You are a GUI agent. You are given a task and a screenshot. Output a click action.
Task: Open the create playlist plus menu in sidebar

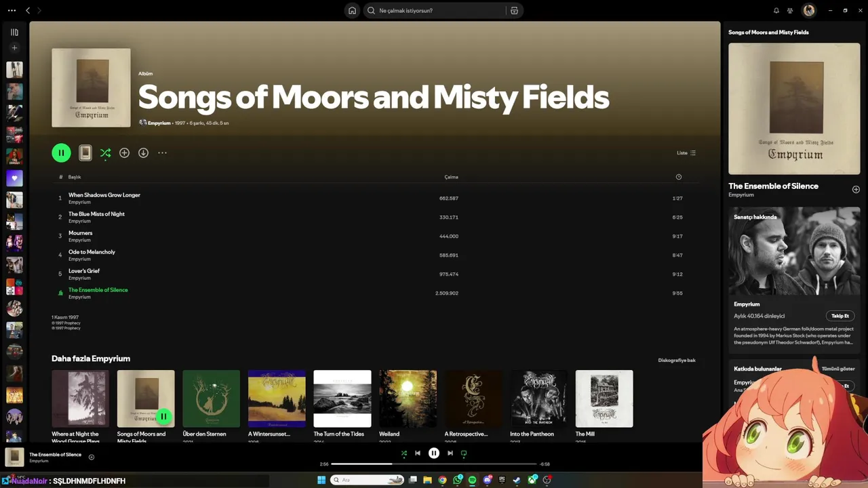(14, 47)
